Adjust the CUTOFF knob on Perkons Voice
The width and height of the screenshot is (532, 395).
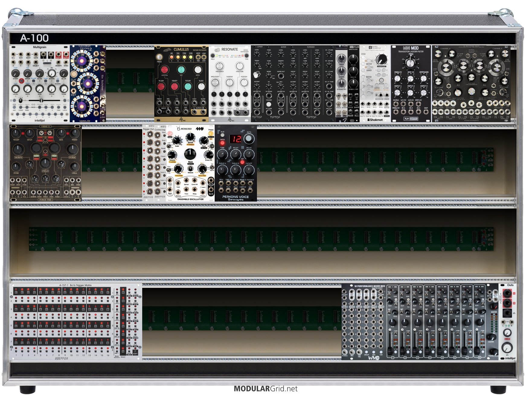(249, 171)
